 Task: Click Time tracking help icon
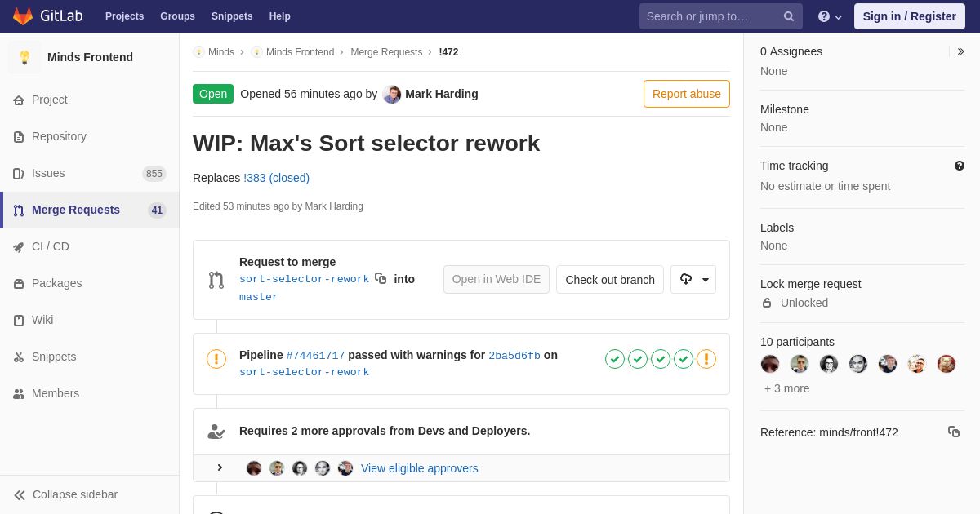pos(960,166)
